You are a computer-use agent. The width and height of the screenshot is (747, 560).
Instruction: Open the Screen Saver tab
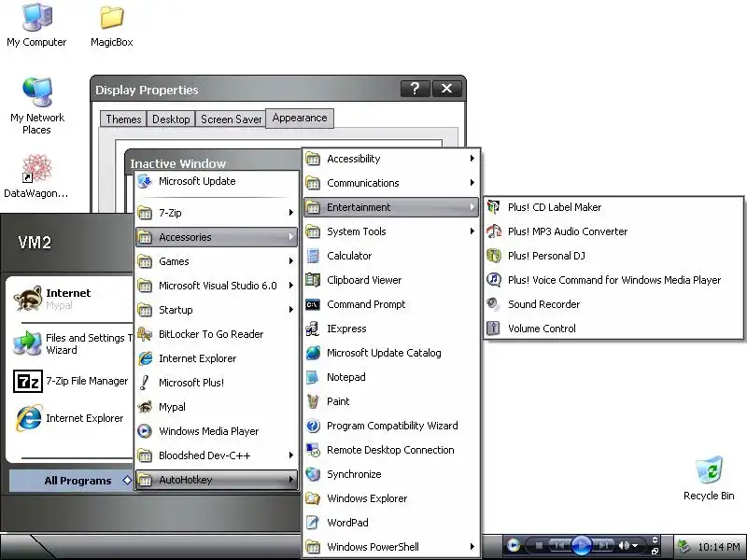tap(231, 119)
